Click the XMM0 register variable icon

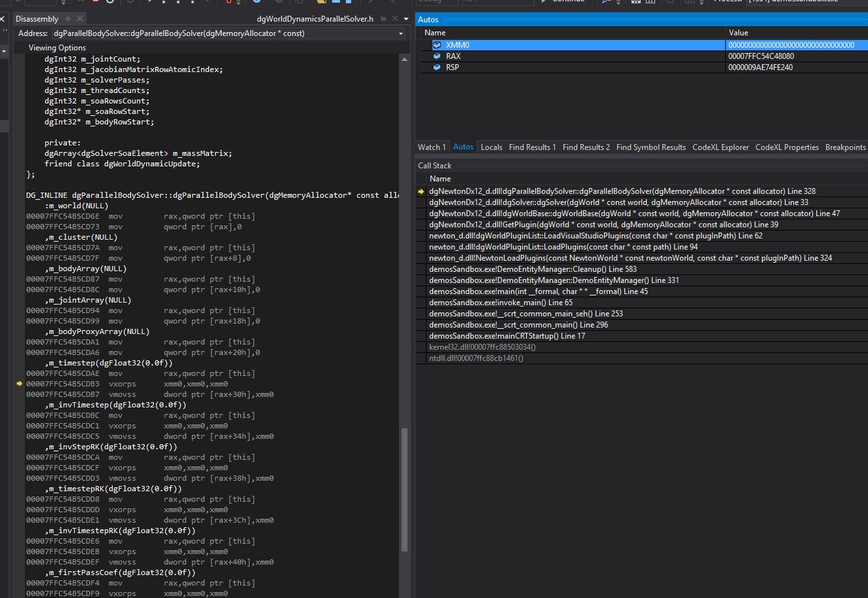point(437,45)
